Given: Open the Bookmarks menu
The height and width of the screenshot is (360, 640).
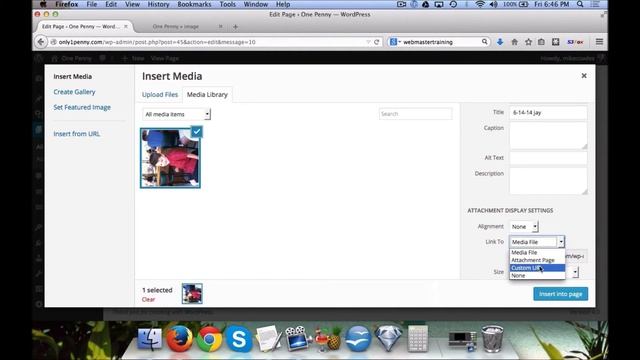Looking at the screenshot, I should click(x=194, y=4).
